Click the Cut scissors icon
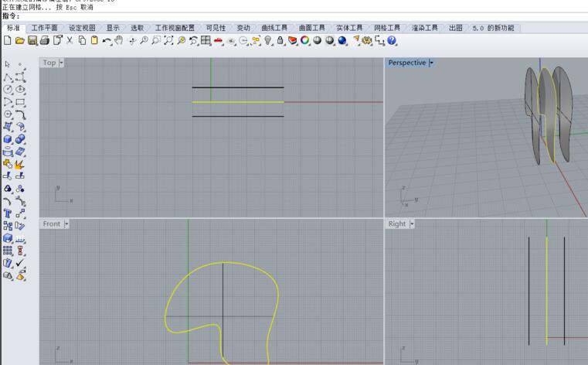588x365 pixels. point(70,40)
